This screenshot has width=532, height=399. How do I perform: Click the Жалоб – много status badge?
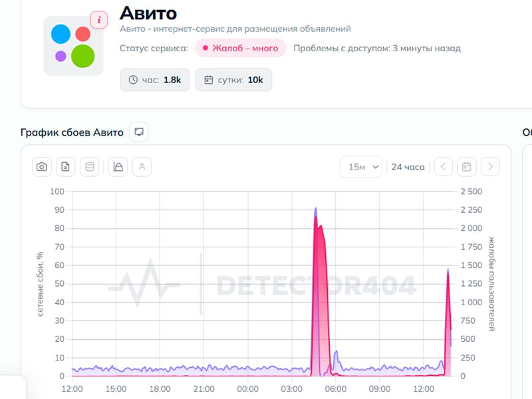pyautogui.click(x=241, y=48)
